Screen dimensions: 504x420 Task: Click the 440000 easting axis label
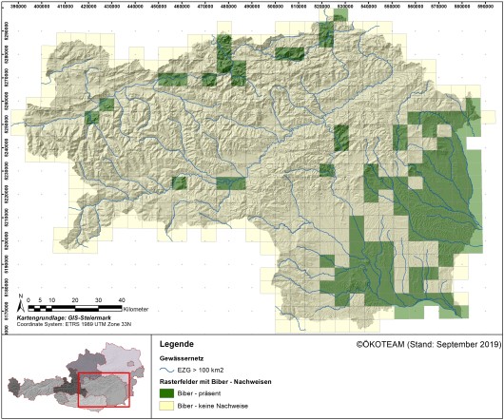point(135,6)
